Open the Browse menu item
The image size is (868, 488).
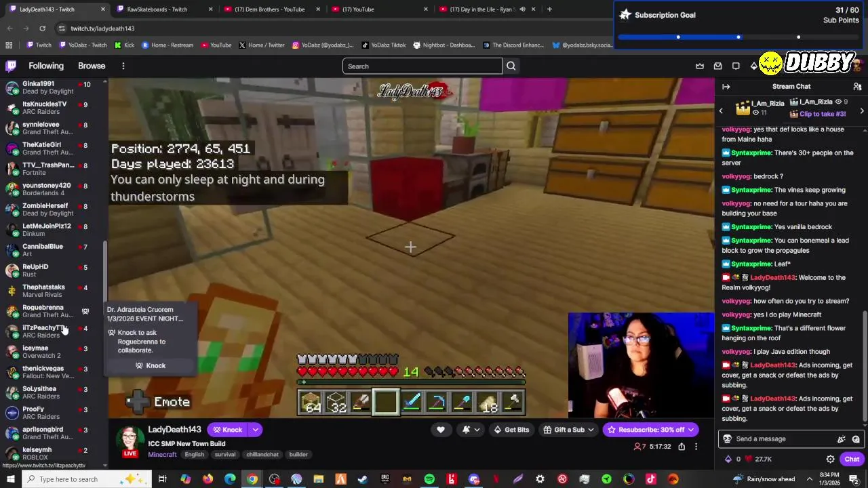coord(92,66)
